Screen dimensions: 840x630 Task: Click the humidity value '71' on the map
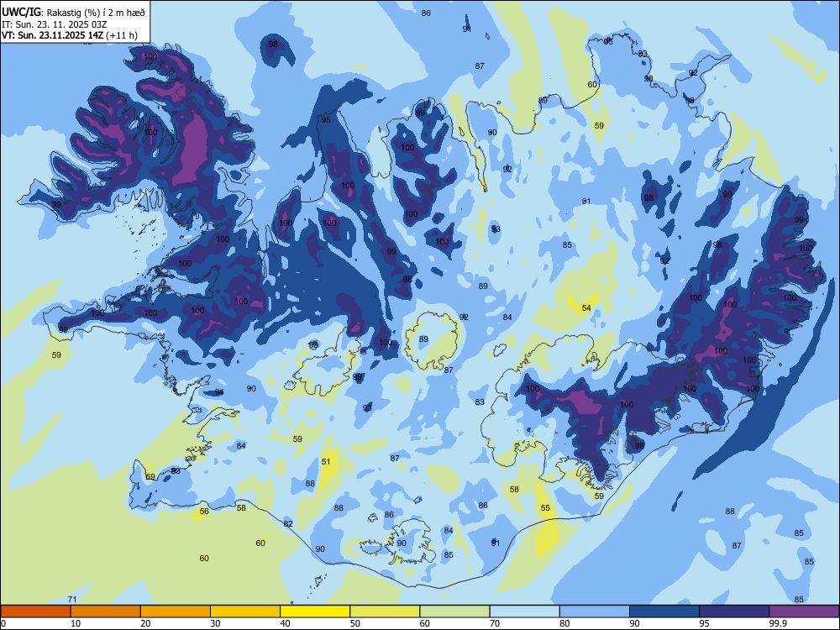pos(72,599)
